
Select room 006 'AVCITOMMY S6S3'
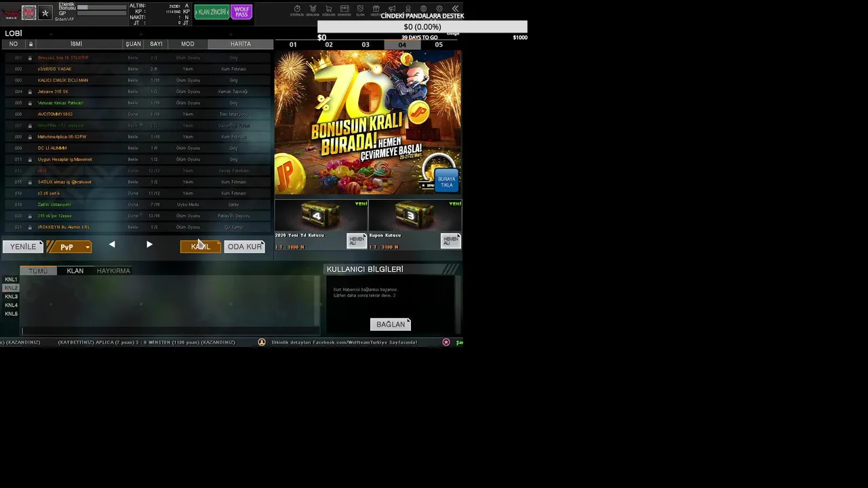point(137,114)
